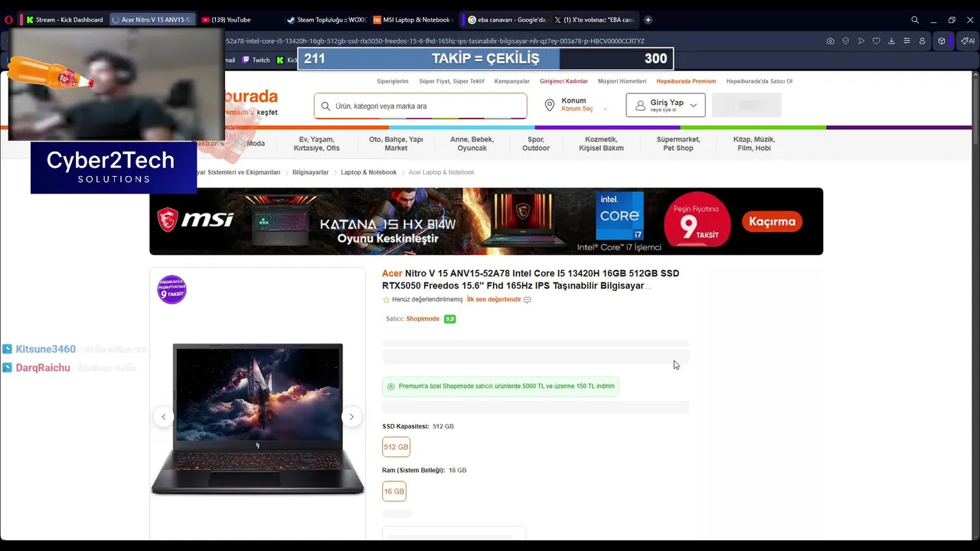Image resolution: width=980 pixels, height=551 pixels.
Task: Click the Konum location pin icon
Action: (549, 106)
